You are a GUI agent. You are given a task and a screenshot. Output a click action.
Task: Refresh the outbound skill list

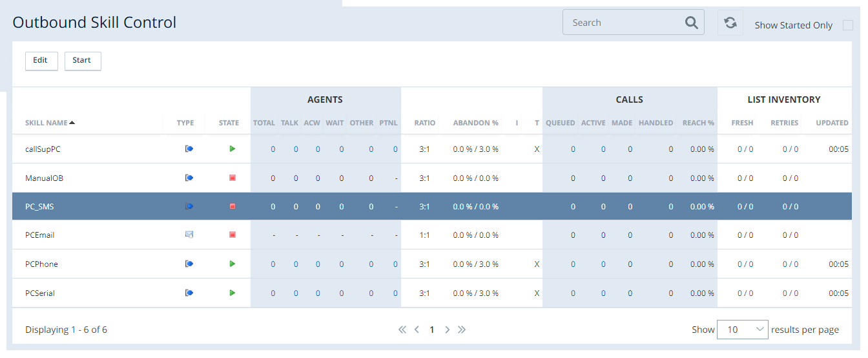[x=730, y=23]
